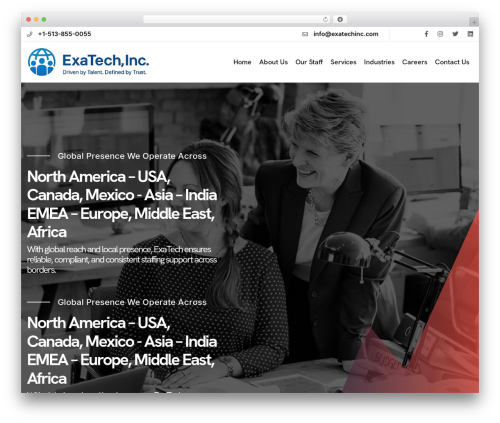This screenshot has width=500, height=423.
Task: Minimize window with yellow button
Action: coord(36,19)
